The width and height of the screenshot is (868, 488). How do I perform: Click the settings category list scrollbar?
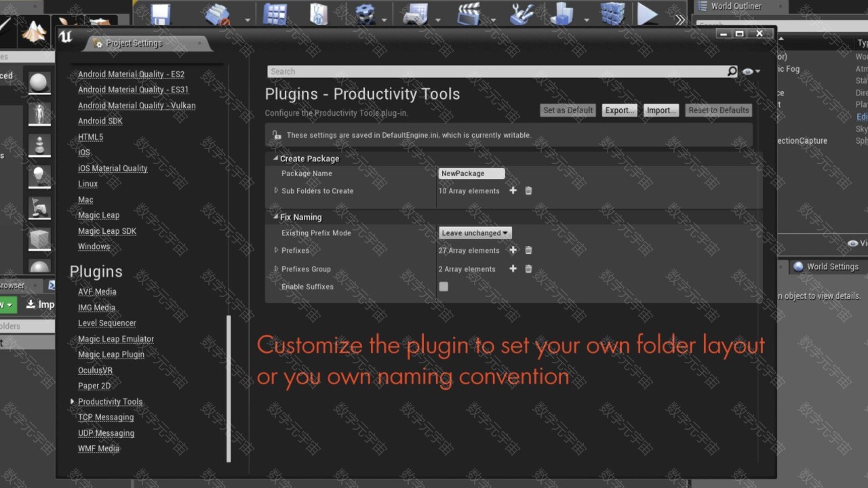pos(229,388)
